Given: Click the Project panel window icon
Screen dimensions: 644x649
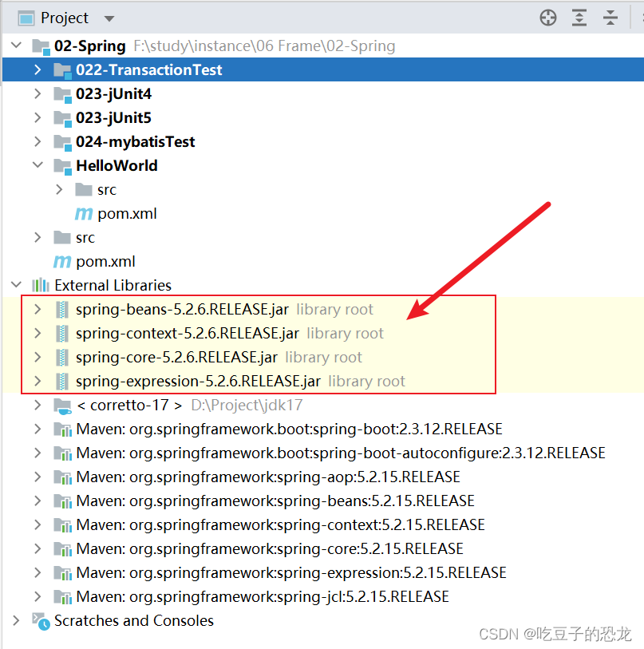Looking at the screenshot, I should tap(26, 18).
